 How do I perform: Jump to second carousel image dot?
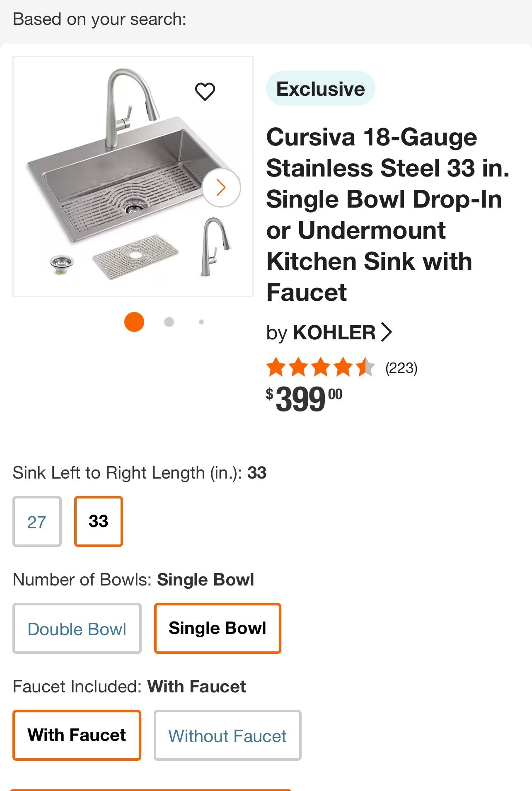click(x=169, y=322)
